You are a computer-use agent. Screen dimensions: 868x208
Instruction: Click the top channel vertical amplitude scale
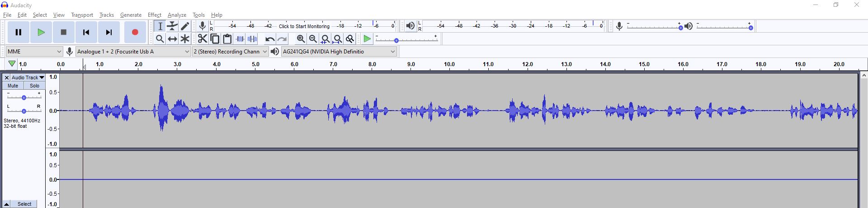(53, 111)
